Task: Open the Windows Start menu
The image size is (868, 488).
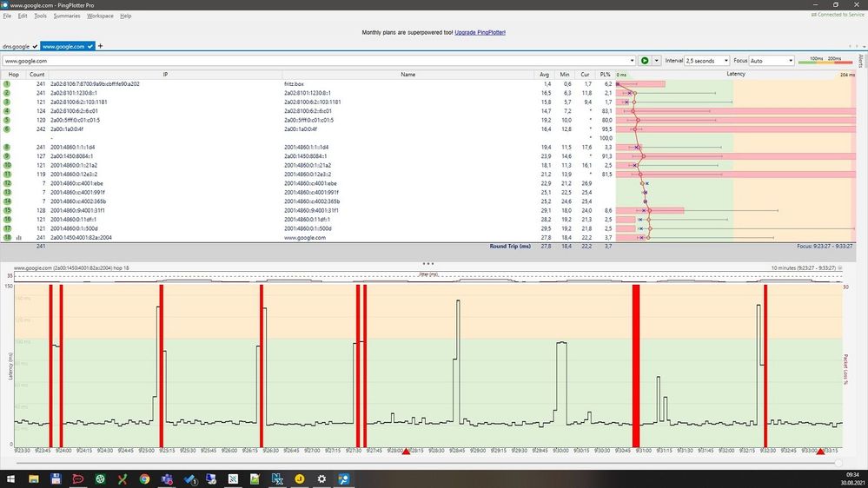Action: [10, 478]
